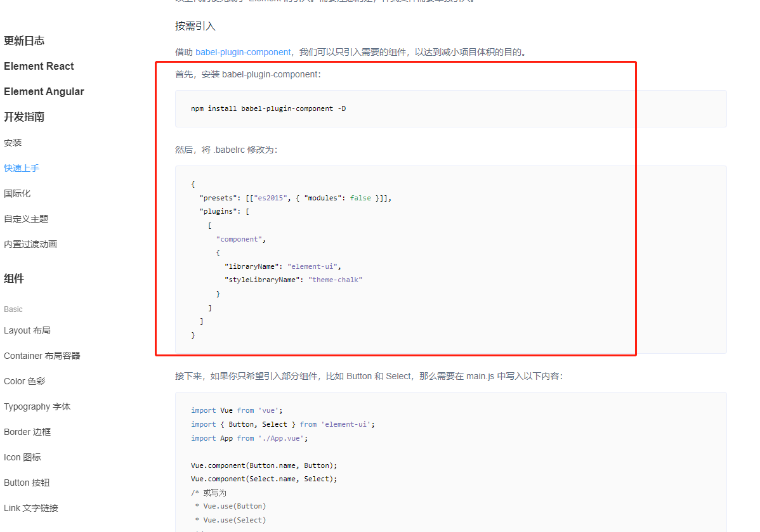Image resolution: width=760 pixels, height=532 pixels.
Task: Click the Vue.component(Select.name, Select) line
Action: (264, 479)
